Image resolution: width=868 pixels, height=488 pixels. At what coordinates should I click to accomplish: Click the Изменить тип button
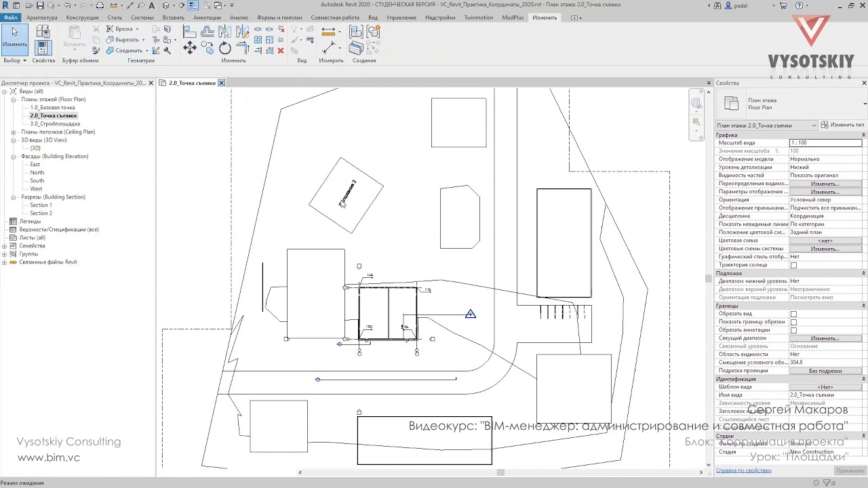[842, 125]
